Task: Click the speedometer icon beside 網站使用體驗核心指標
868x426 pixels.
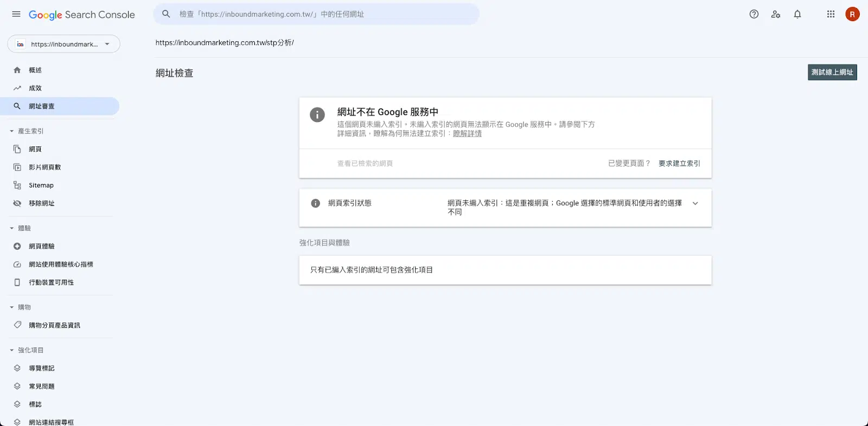Action: [17, 264]
